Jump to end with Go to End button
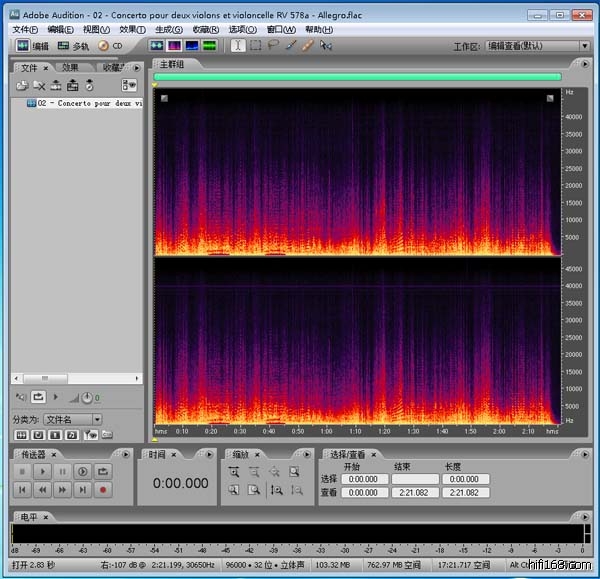Screen dimensions: 600x579 click(x=82, y=490)
